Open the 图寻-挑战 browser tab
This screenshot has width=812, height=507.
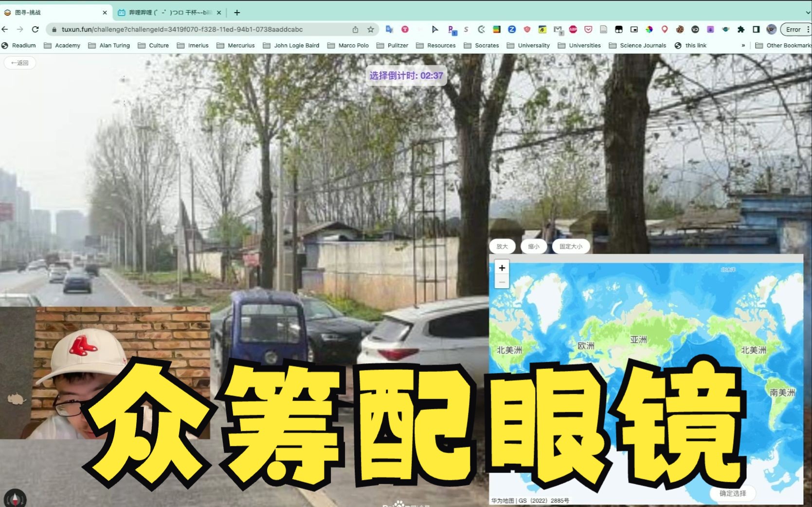pyautogui.click(x=54, y=13)
